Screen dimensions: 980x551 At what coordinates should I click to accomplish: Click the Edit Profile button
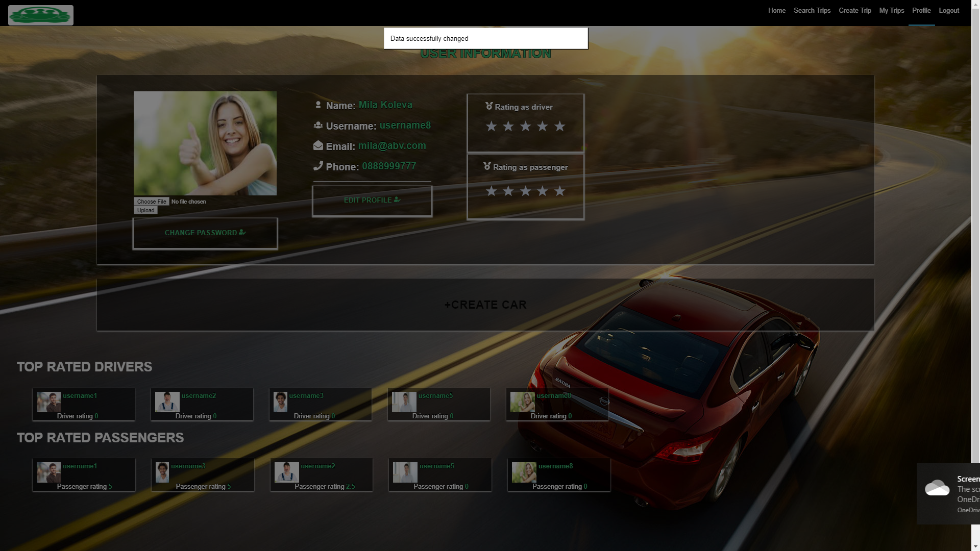372,201
